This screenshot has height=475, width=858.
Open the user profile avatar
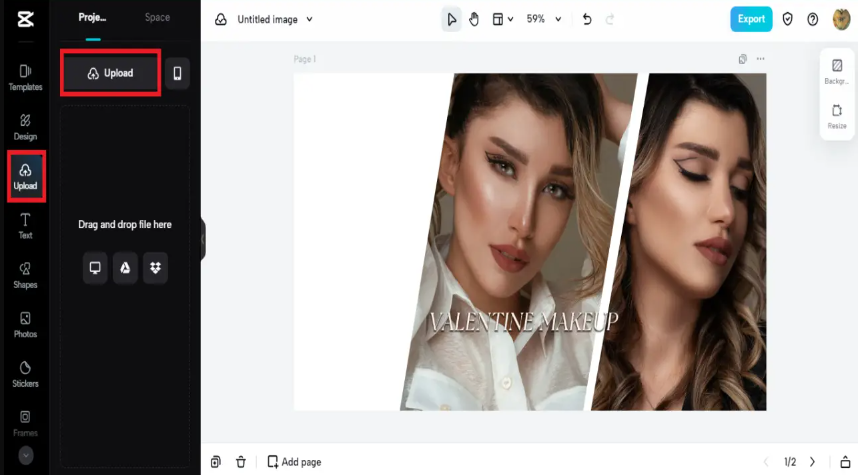tap(842, 19)
